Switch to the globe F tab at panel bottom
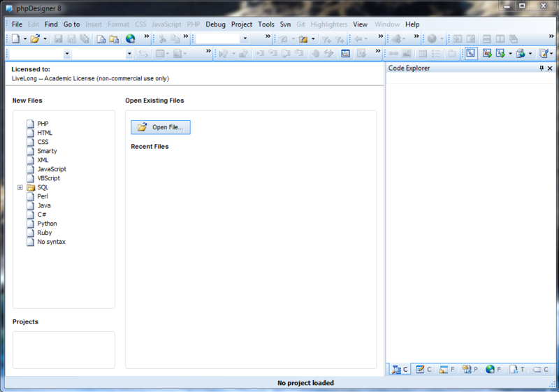559x392 pixels. click(493, 370)
